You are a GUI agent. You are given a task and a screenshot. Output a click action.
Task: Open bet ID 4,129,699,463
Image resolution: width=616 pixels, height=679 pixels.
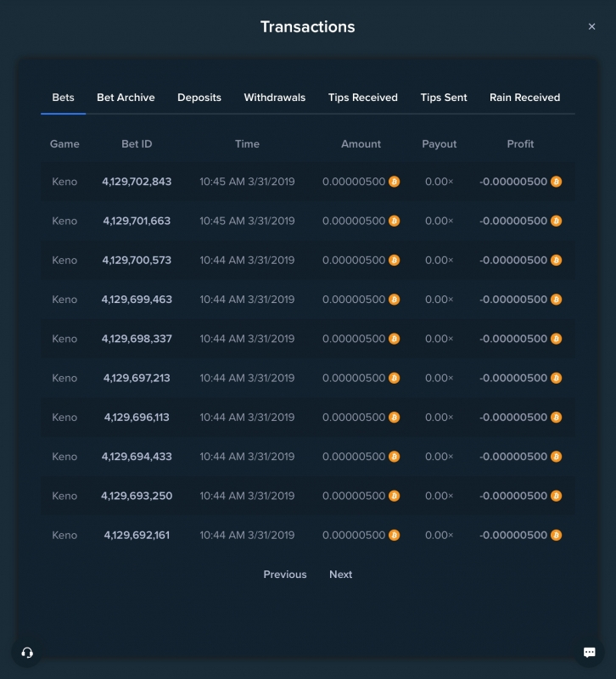137,300
